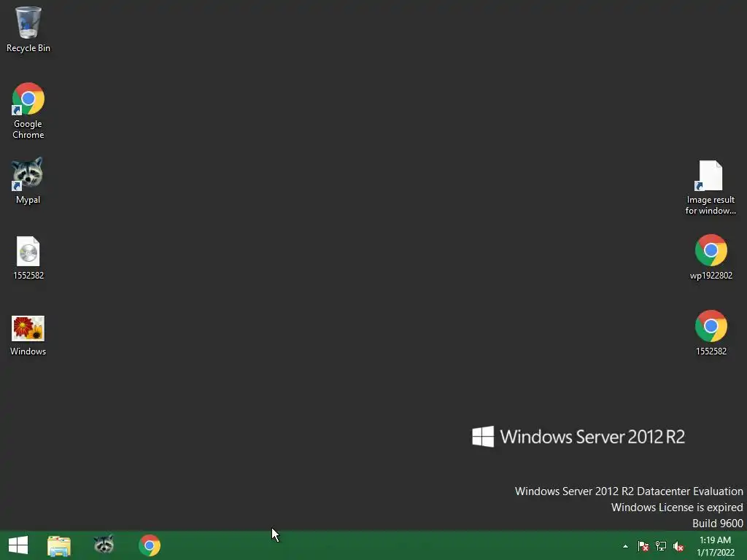Open File Explorer from the taskbar
The image size is (747, 560).
[59, 545]
